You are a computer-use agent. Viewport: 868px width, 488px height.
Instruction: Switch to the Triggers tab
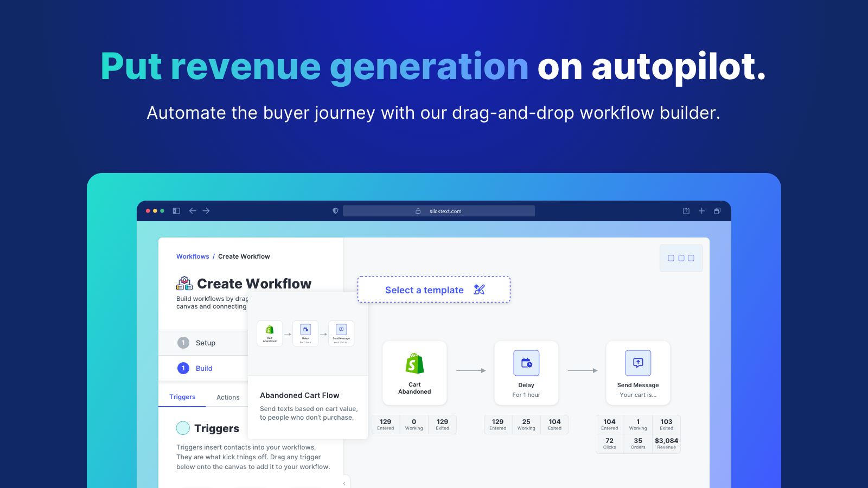[x=182, y=397]
